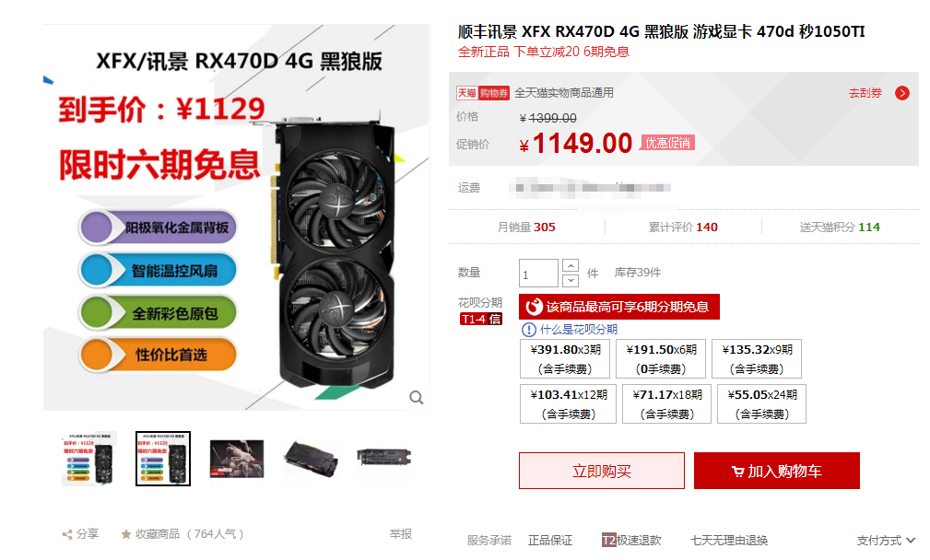930x560 pixels.
Task: Select the fifth thumbnail showing card ports
Action: click(x=383, y=458)
